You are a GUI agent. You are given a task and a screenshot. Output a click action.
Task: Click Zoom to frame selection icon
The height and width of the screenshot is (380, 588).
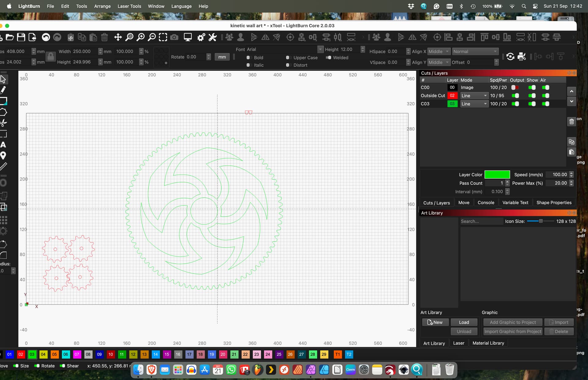point(163,37)
